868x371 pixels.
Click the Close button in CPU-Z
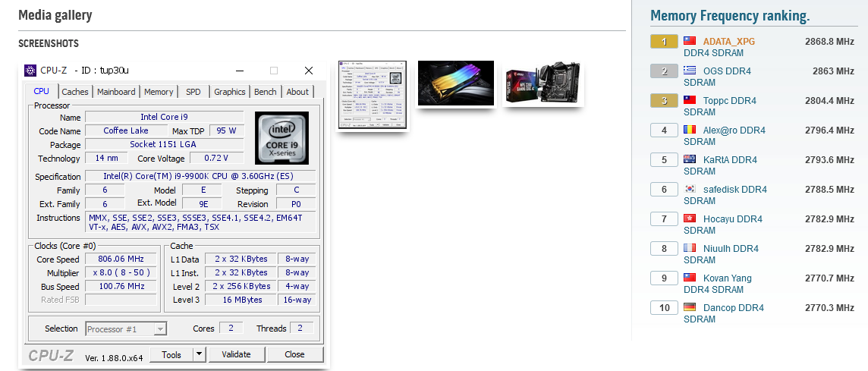coord(294,354)
